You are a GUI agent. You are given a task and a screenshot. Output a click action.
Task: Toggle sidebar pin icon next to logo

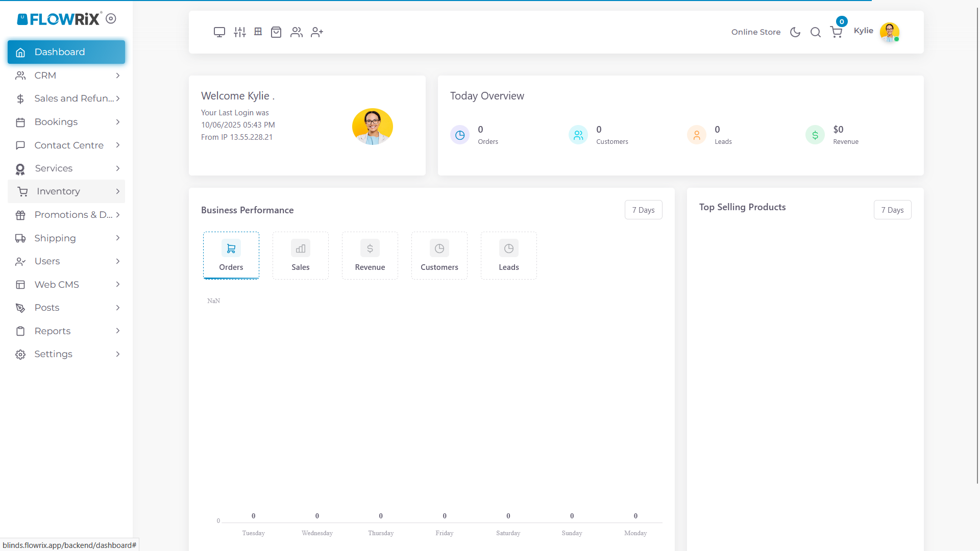111,19
